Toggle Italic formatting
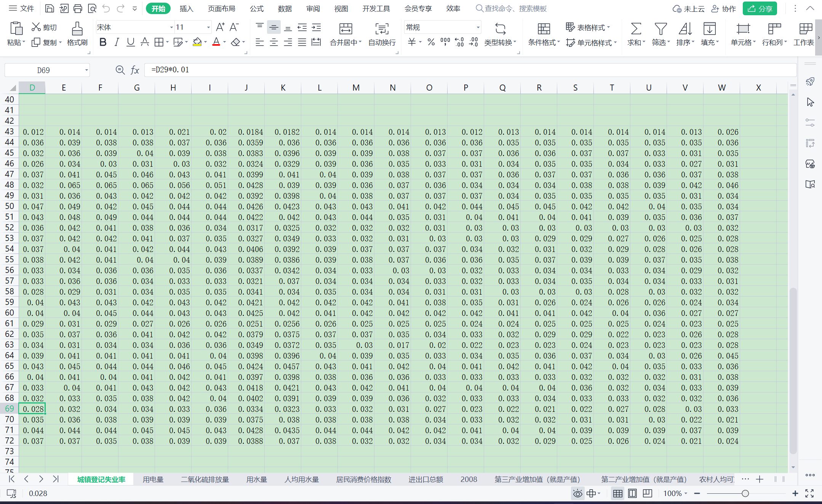This screenshot has height=504, width=822. [x=117, y=42]
